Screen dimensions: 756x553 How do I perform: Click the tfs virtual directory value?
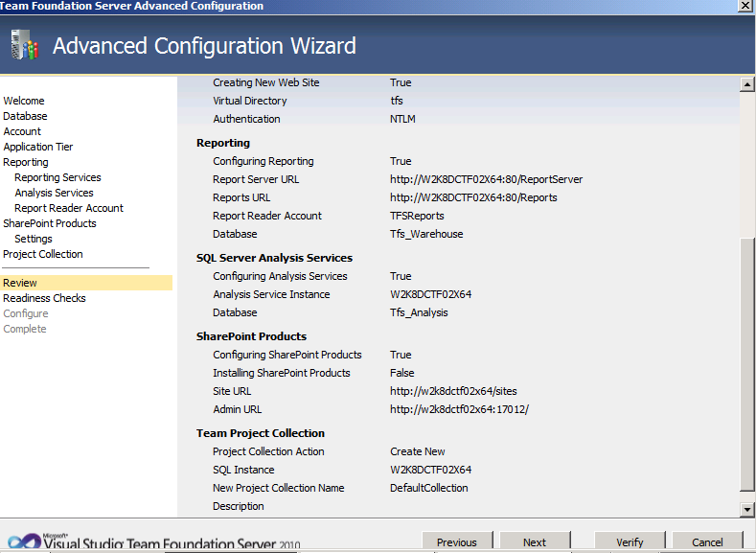point(397,101)
